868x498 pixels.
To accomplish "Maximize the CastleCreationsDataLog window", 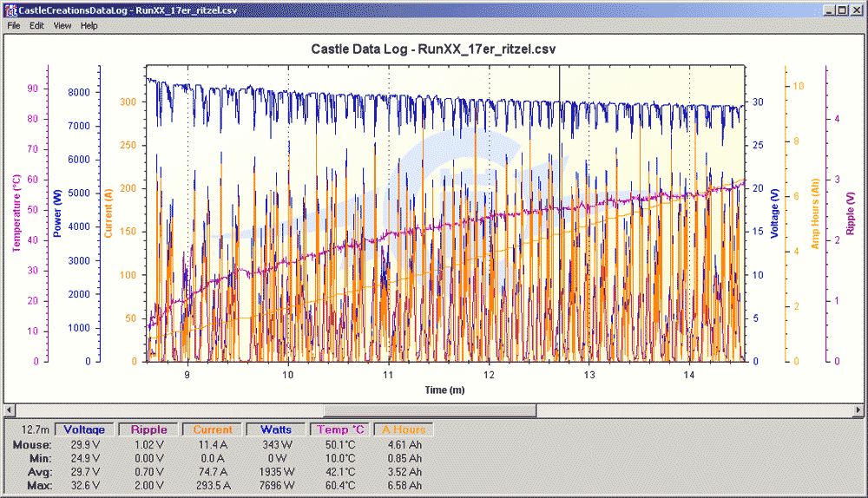I will (841, 10).
